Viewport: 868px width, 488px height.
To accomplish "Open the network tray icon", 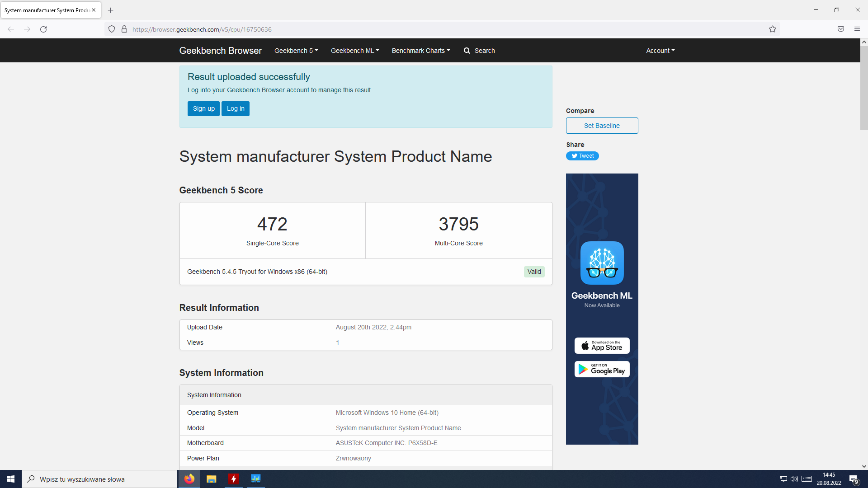I will pos(783,479).
